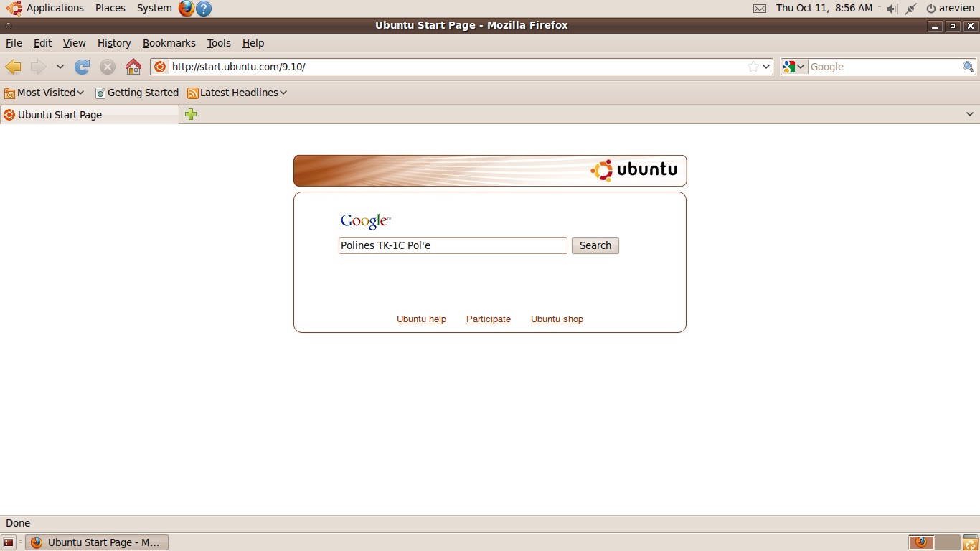This screenshot has width=980, height=551.
Task: Click the Latest Headlines RSS icon
Action: tap(192, 93)
